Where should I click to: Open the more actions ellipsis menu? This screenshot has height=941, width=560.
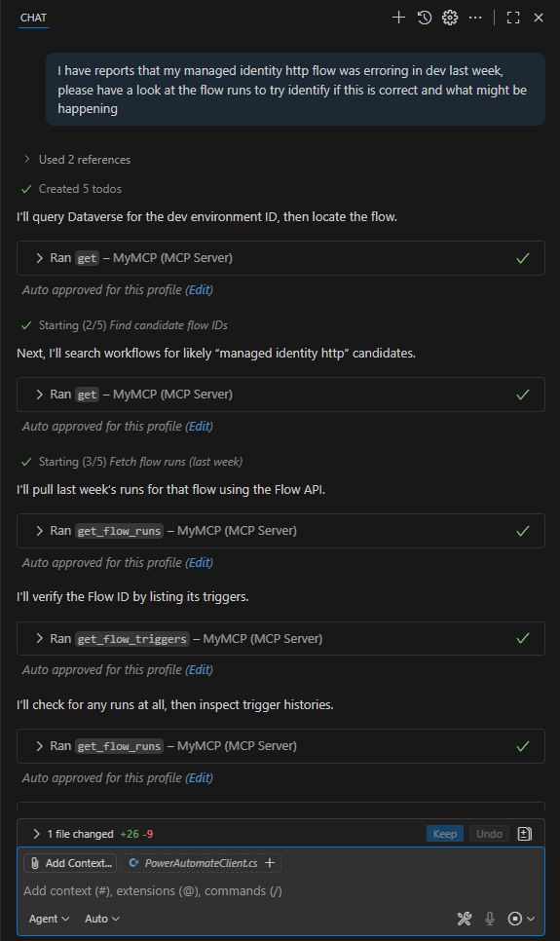(x=475, y=18)
